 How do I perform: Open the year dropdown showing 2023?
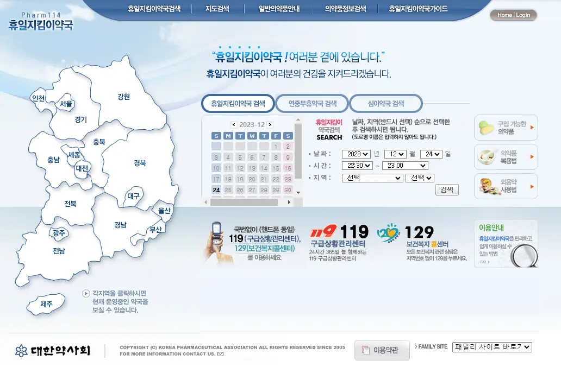(356, 154)
